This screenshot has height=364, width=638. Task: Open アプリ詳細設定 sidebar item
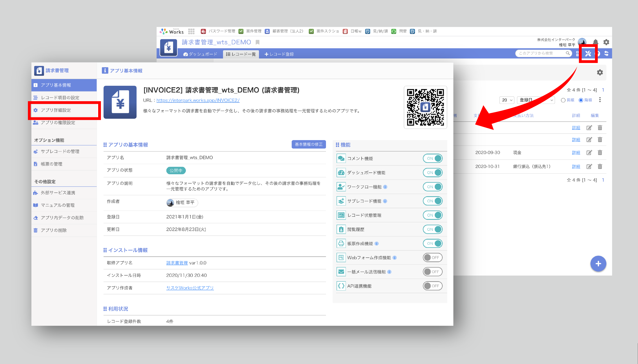tap(64, 110)
